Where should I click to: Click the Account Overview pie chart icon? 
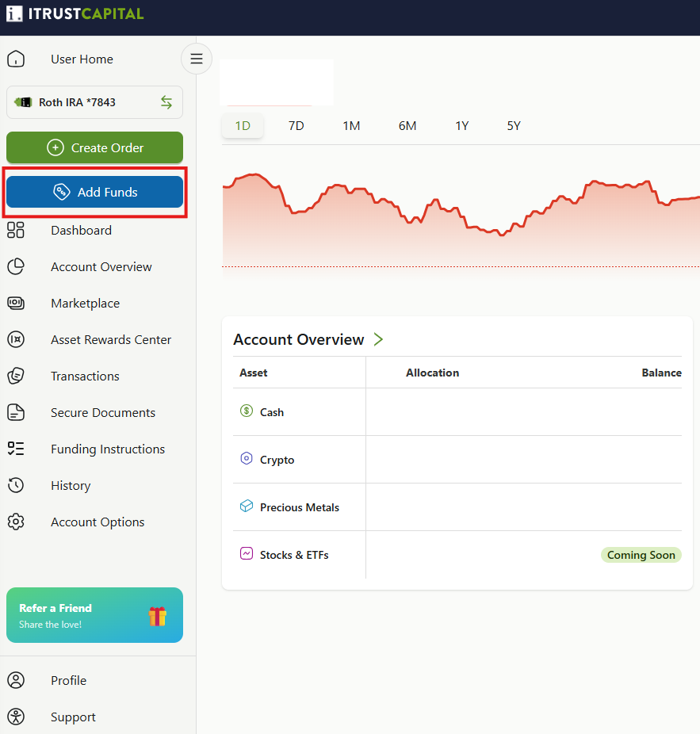(x=16, y=266)
